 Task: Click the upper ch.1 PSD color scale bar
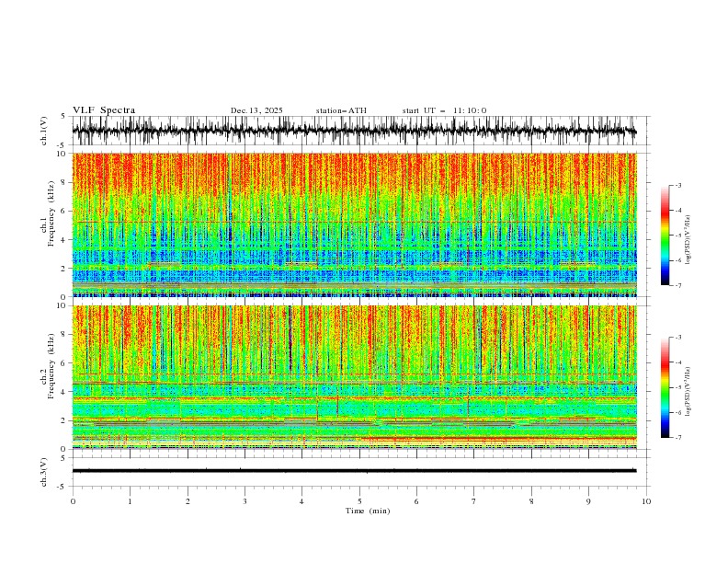point(665,236)
